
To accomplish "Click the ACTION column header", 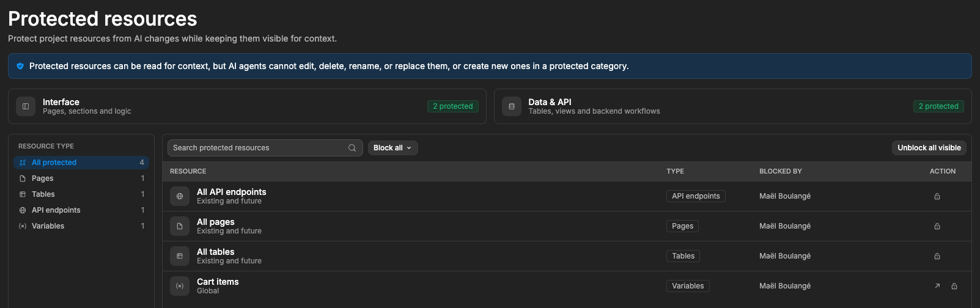I will click(x=943, y=172).
